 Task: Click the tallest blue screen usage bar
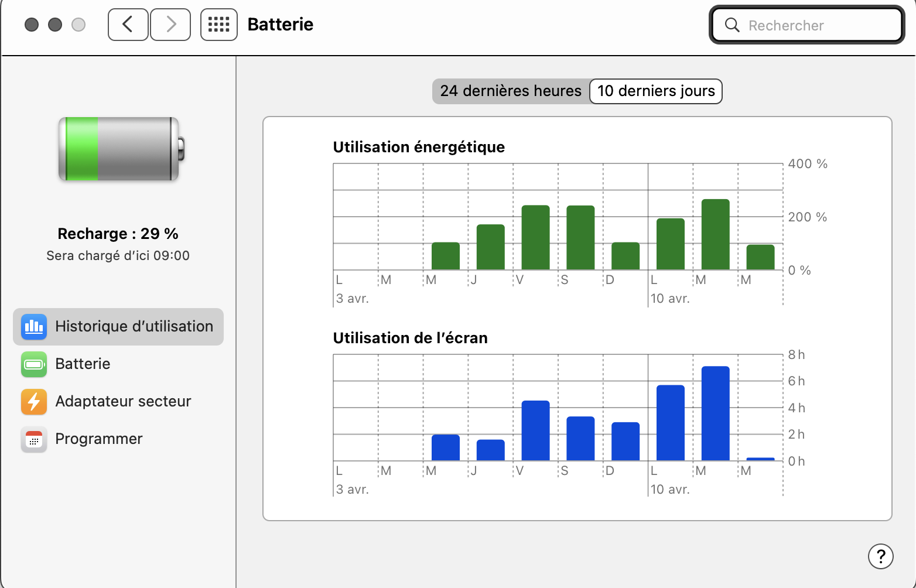(715, 413)
